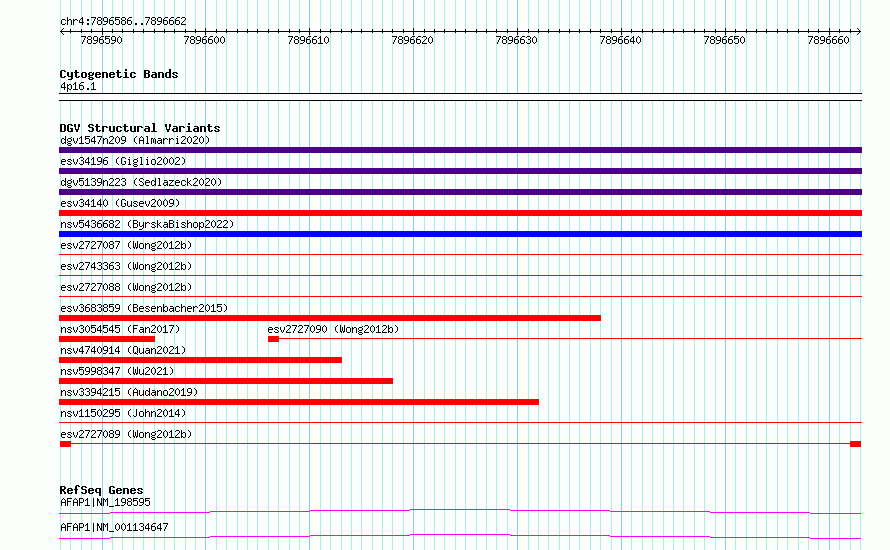This screenshot has height=550, width=890.
Task: Select variant label nsv1150295 (John2014)
Action: coord(123,413)
